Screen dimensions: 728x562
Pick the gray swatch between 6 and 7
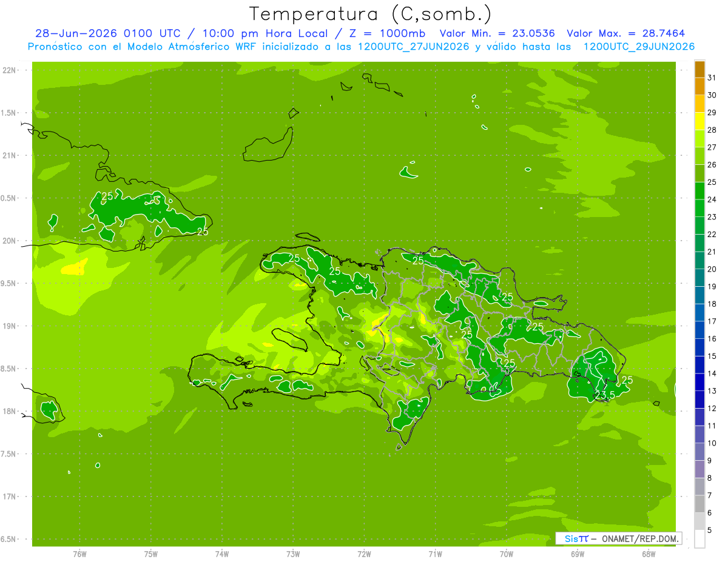point(699,504)
